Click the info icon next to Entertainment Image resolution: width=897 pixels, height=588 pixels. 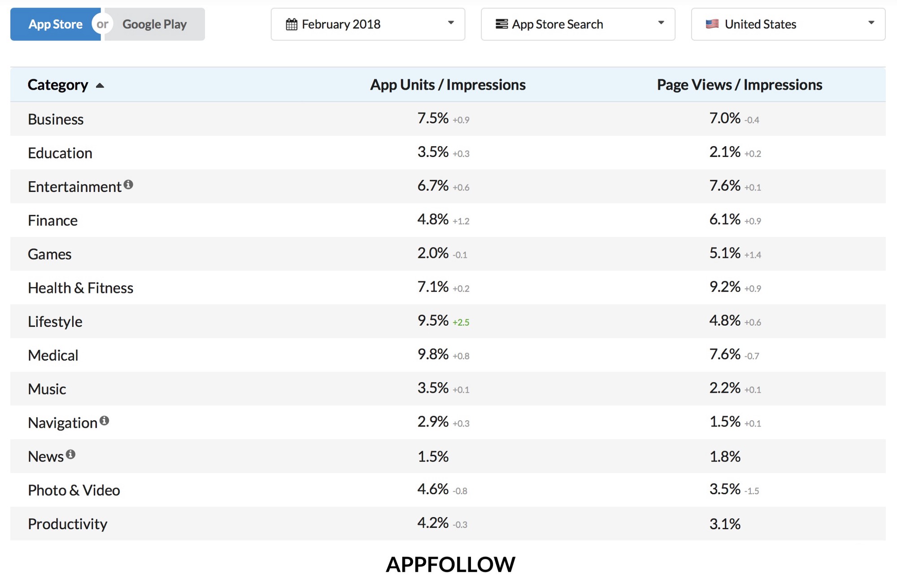pos(128,184)
